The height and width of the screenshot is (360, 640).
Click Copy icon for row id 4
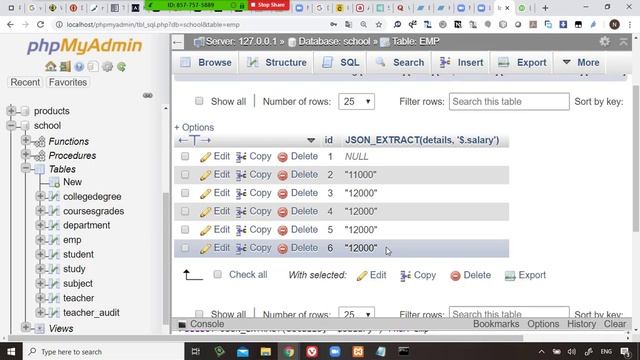[x=241, y=212]
